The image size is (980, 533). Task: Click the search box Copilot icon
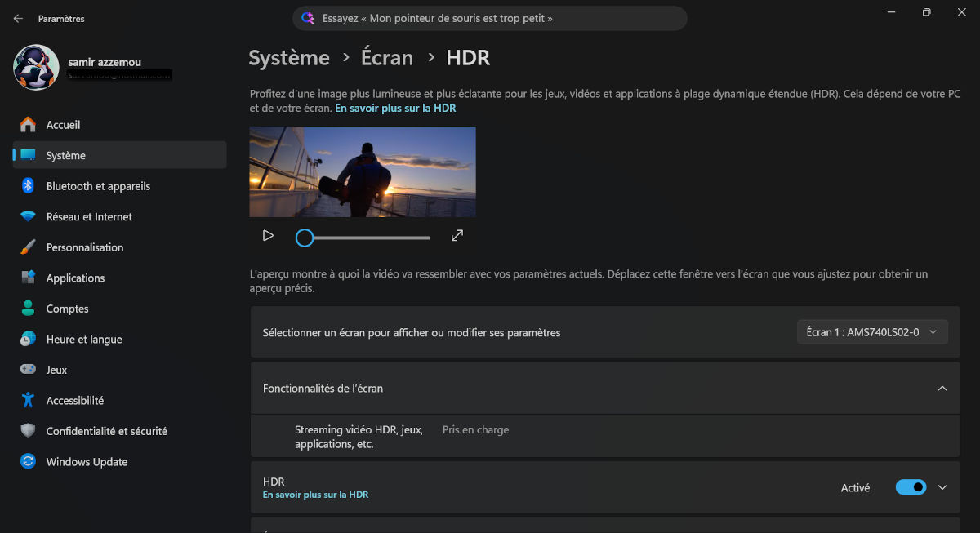click(308, 18)
